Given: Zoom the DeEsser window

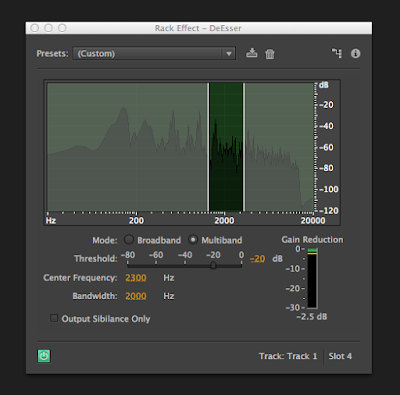Looking at the screenshot, I should (62, 28).
